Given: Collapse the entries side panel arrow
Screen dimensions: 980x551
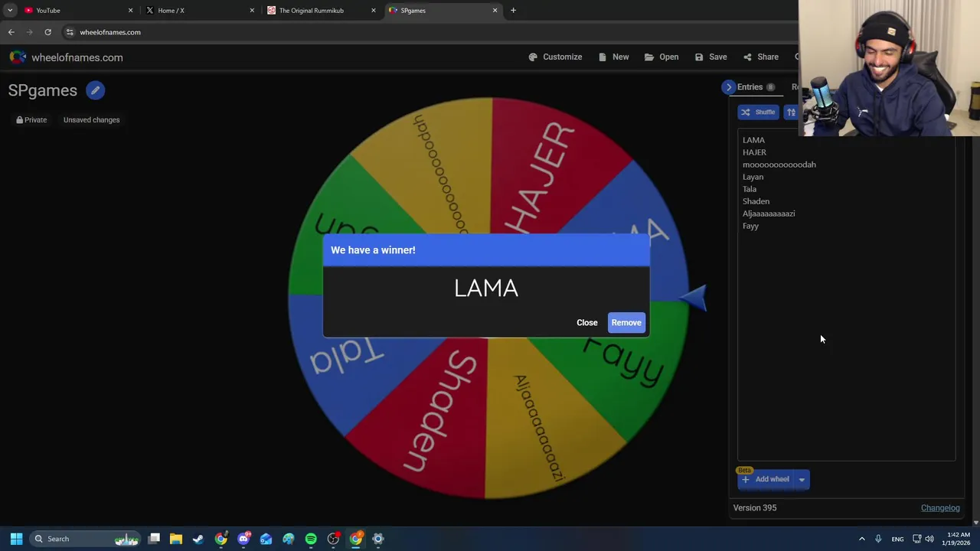Looking at the screenshot, I should (x=729, y=87).
